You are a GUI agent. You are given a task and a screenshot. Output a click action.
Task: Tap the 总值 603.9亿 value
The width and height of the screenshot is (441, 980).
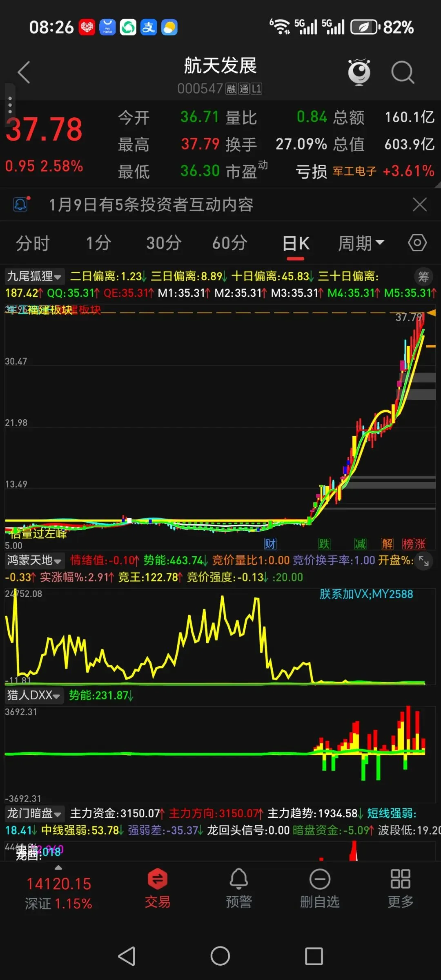410,144
